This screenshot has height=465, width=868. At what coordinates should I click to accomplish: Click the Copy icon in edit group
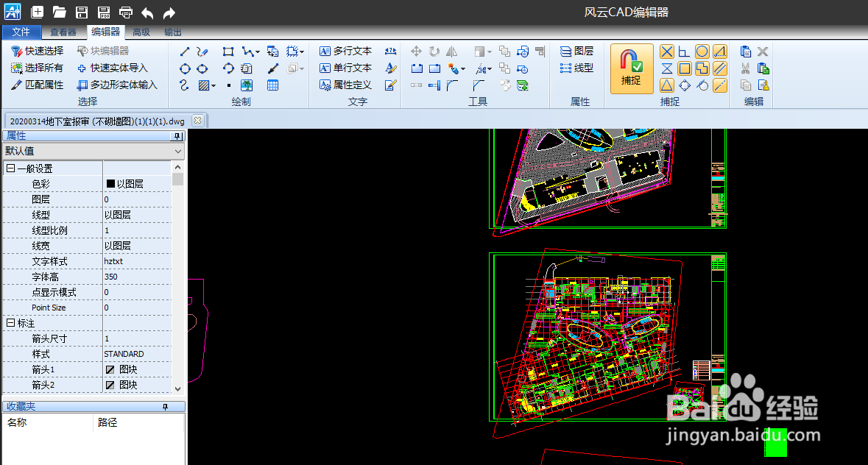tap(746, 85)
